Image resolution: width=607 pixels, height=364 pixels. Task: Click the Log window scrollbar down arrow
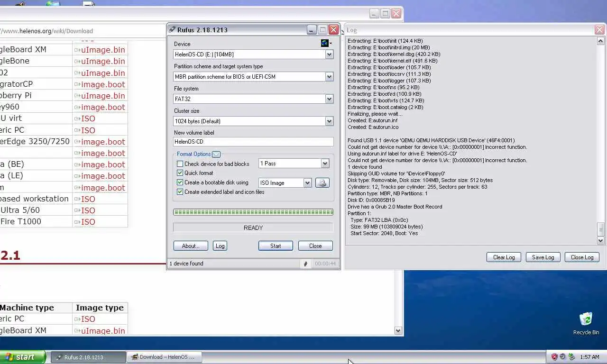click(600, 241)
